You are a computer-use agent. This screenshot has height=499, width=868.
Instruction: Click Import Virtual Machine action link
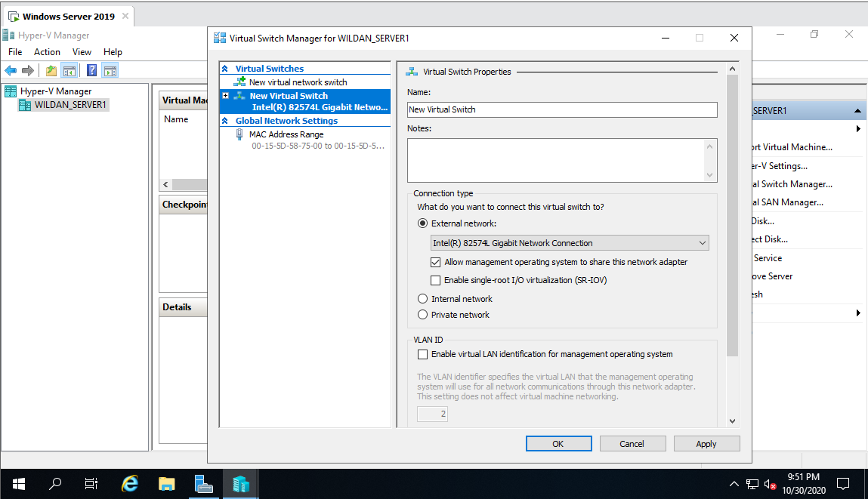pyautogui.click(x=792, y=147)
